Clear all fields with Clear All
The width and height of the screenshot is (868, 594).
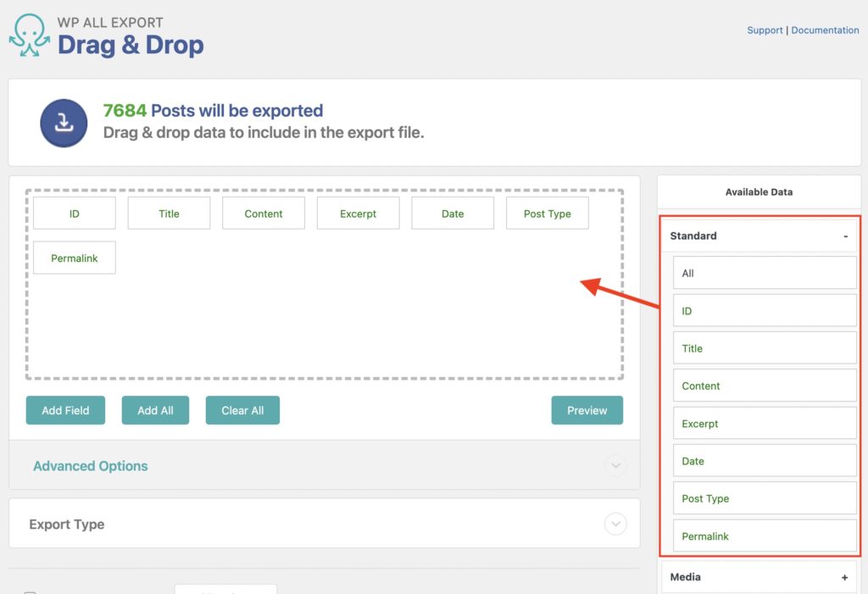point(242,410)
